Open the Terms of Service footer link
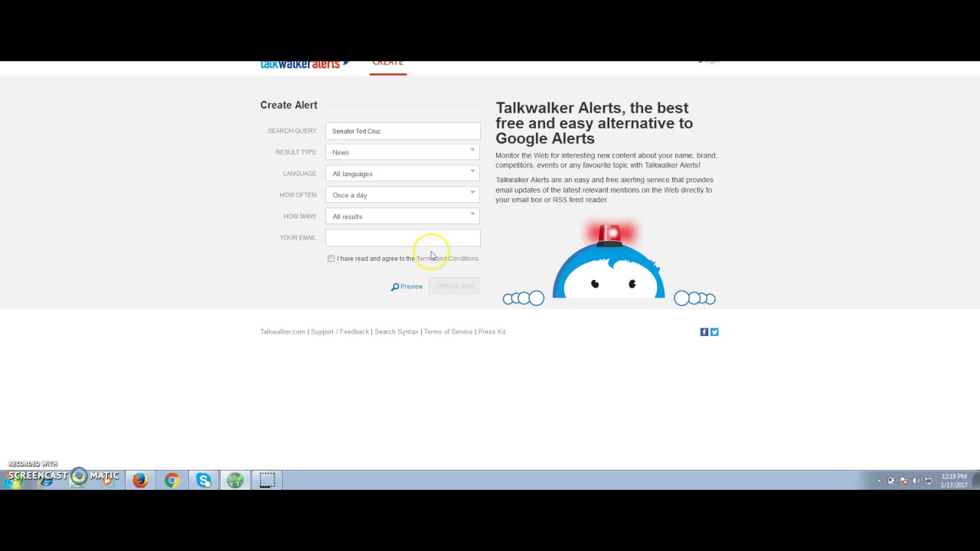980x551 pixels. pyautogui.click(x=448, y=332)
